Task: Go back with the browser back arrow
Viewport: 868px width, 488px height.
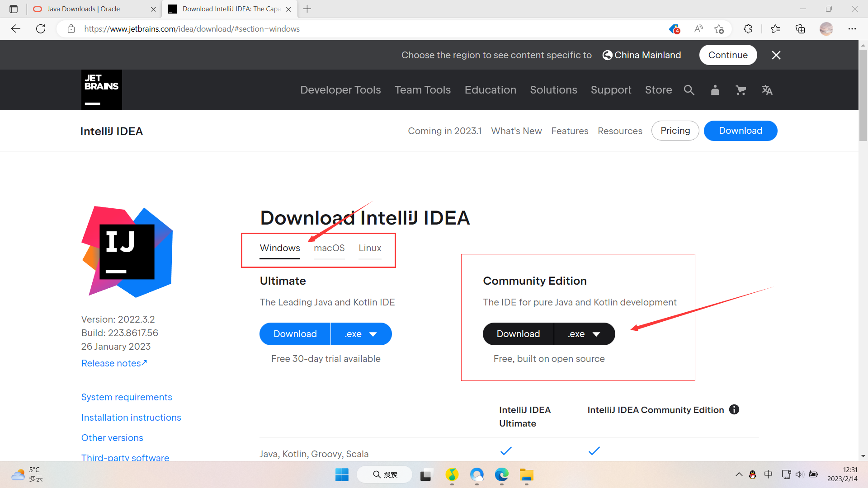Action: pos(16,29)
